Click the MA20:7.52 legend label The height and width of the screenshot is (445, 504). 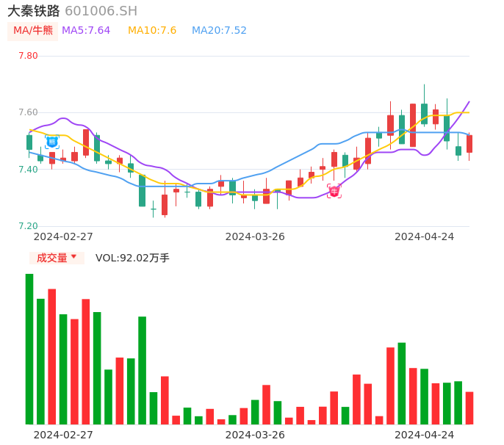[219, 31]
